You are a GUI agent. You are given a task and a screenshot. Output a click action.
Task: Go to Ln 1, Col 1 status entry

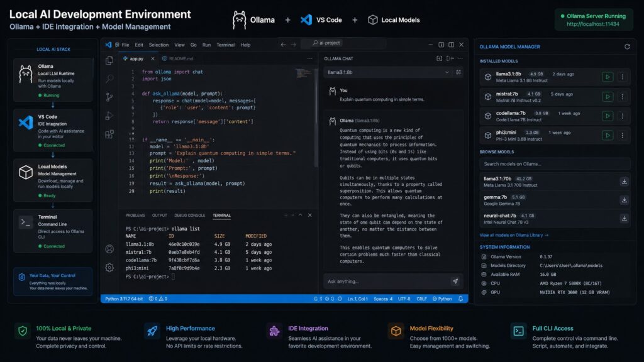[x=357, y=299]
